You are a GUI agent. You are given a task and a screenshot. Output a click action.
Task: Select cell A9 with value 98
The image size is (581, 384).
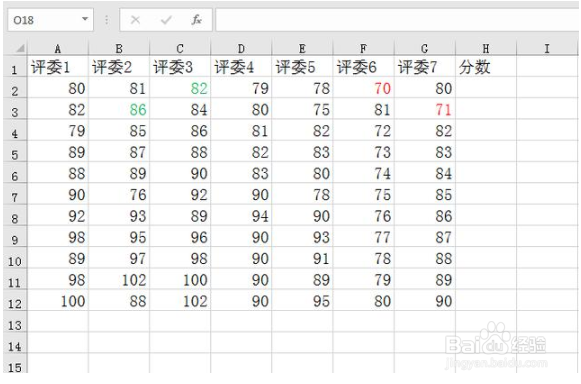point(58,237)
